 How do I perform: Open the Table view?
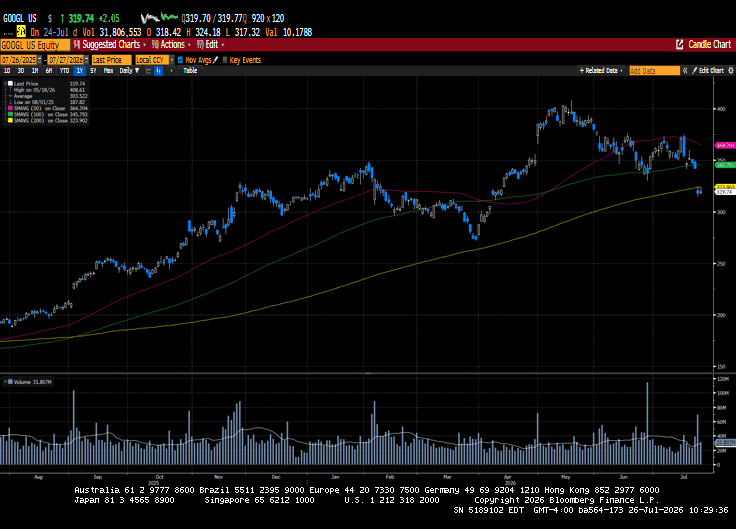190,71
